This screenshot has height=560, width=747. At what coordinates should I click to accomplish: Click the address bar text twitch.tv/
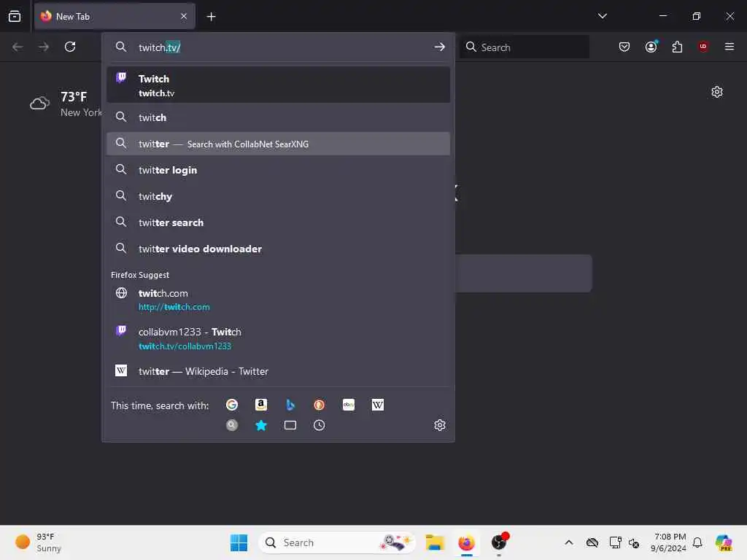160,47
